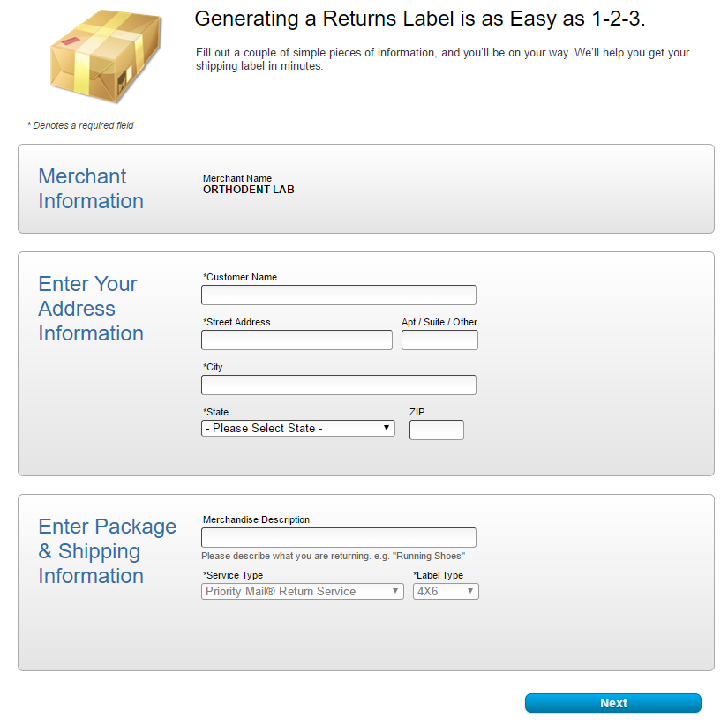Click the Merchant Information heading
Screen dimensions: 728x725
[x=91, y=189]
